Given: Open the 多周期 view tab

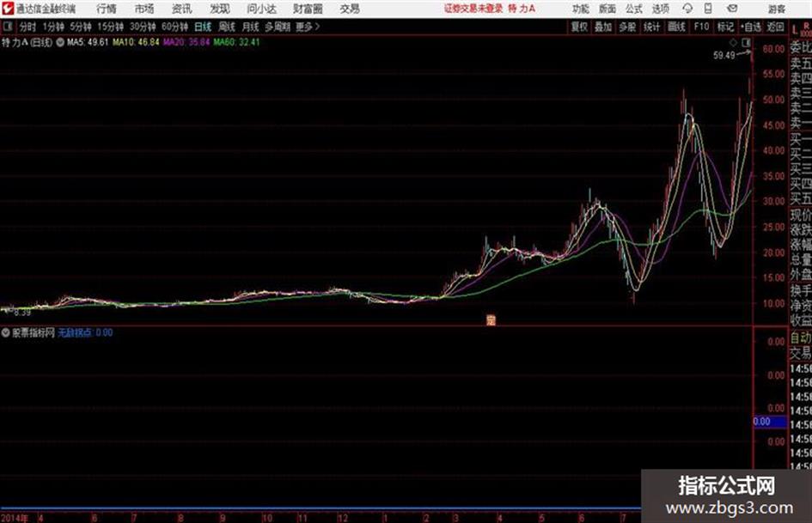Looking at the screenshot, I should (278, 27).
